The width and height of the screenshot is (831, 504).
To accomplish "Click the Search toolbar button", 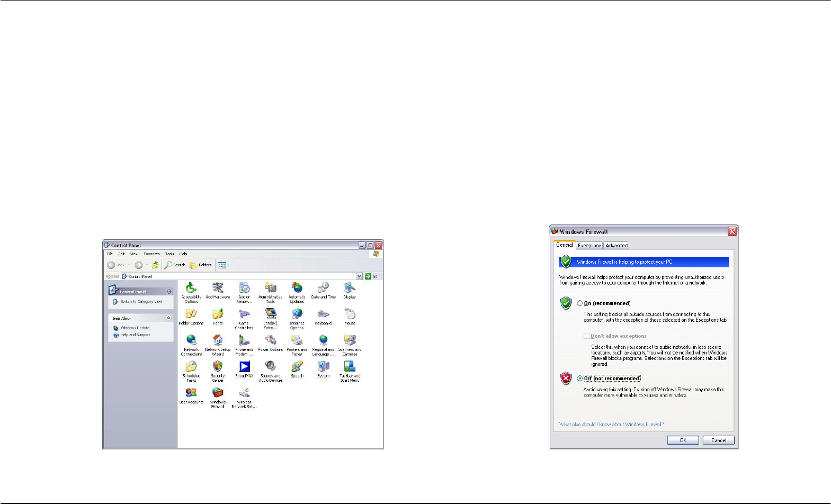I will [x=175, y=265].
